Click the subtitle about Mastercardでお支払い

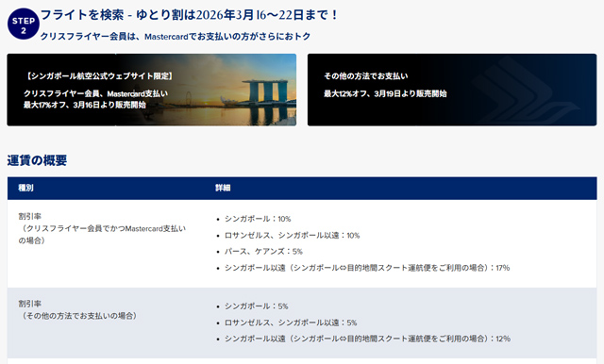[176, 37]
